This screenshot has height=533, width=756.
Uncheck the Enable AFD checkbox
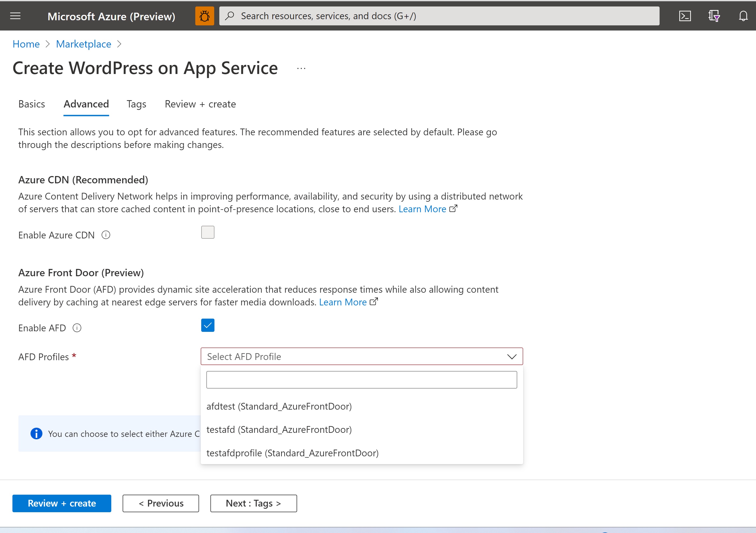pos(208,325)
